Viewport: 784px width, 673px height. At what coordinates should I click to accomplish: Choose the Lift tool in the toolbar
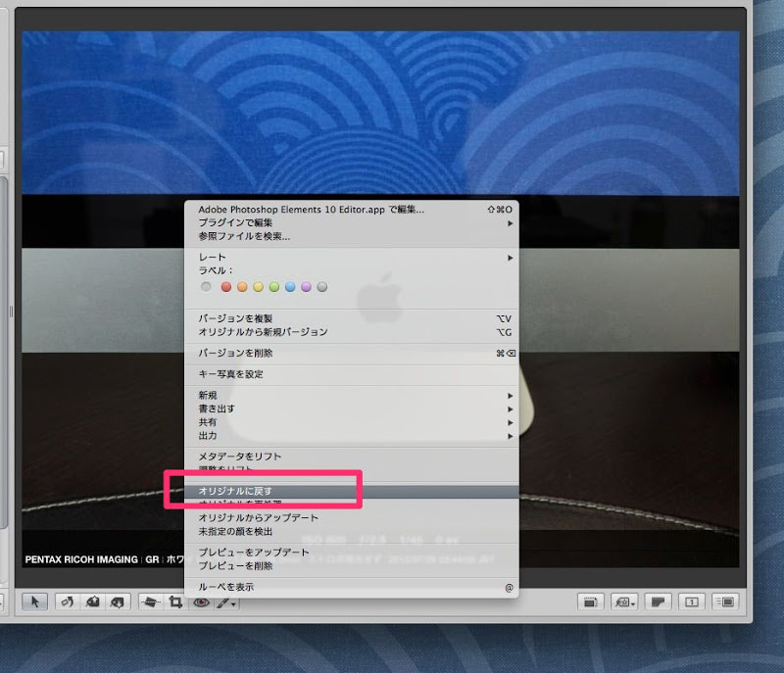pos(92,602)
